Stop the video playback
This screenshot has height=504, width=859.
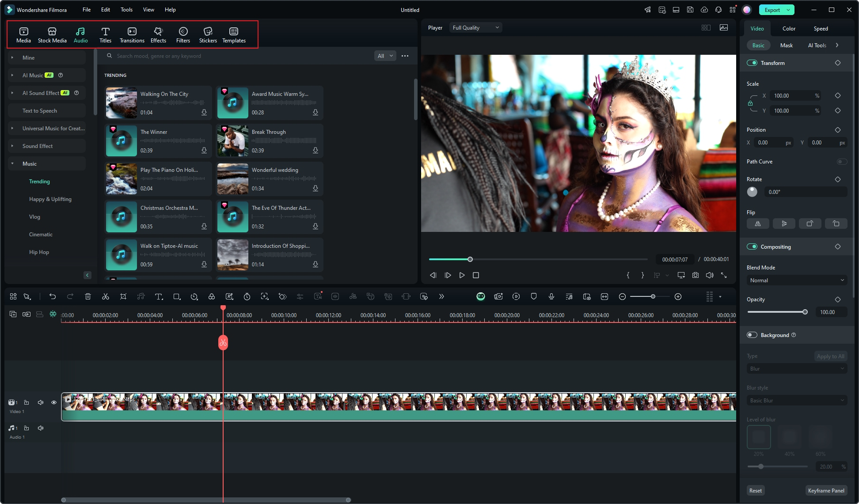point(476,275)
